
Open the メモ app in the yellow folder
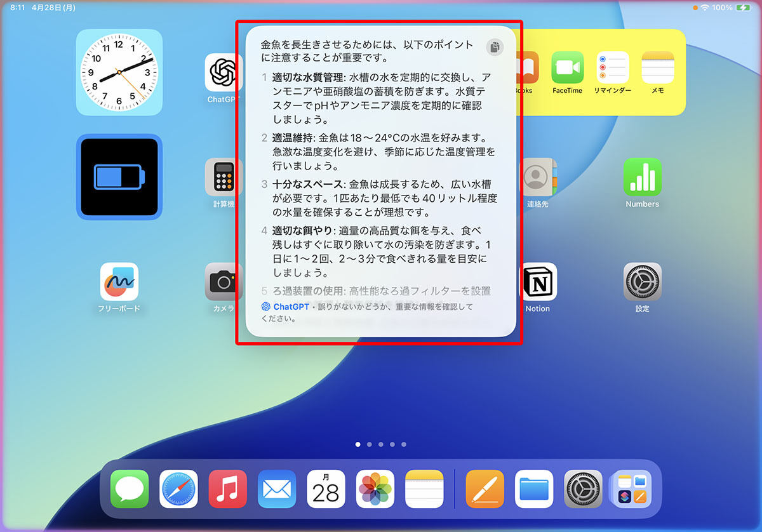[x=658, y=67]
